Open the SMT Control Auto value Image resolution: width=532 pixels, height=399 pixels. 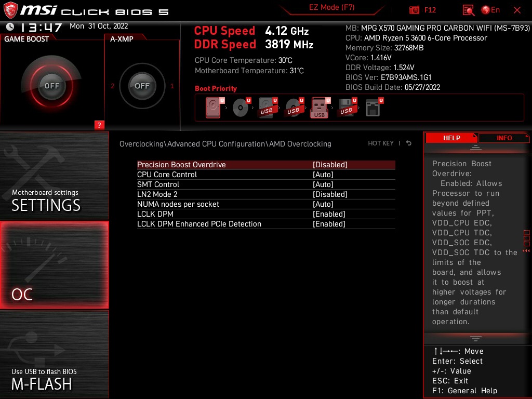coord(323,184)
